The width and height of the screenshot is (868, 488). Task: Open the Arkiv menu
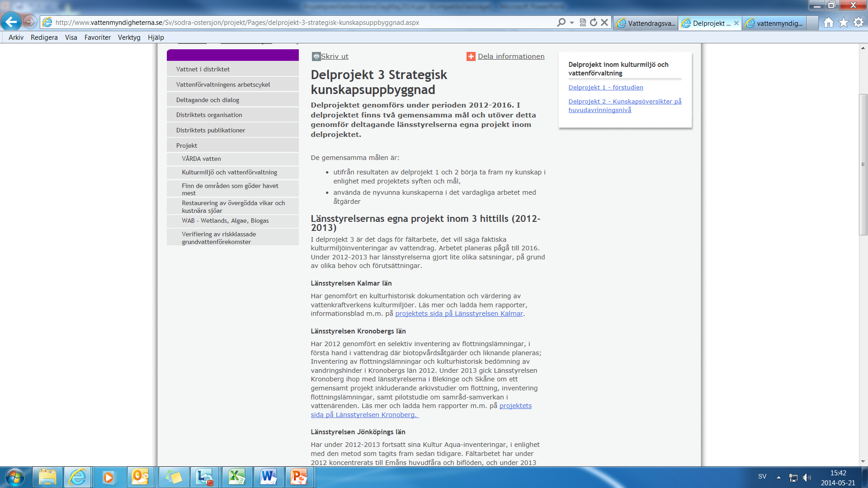16,38
